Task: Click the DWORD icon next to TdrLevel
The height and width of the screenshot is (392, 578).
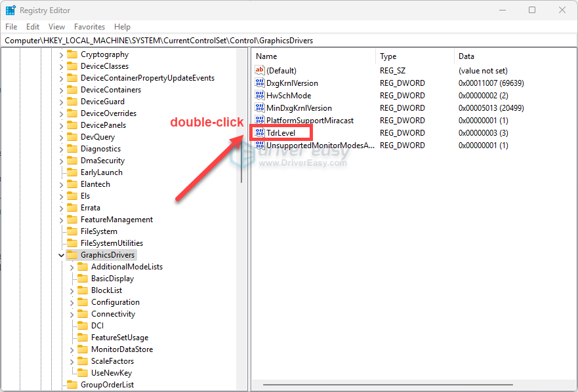Action: coord(259,133)
